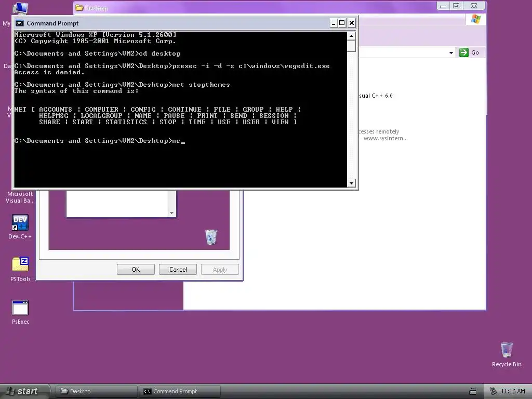Viewport: 532px width, 399px height.
Task: Minimize the Command Prompt window
Action: pyautogui.click(x=333, y=23)
